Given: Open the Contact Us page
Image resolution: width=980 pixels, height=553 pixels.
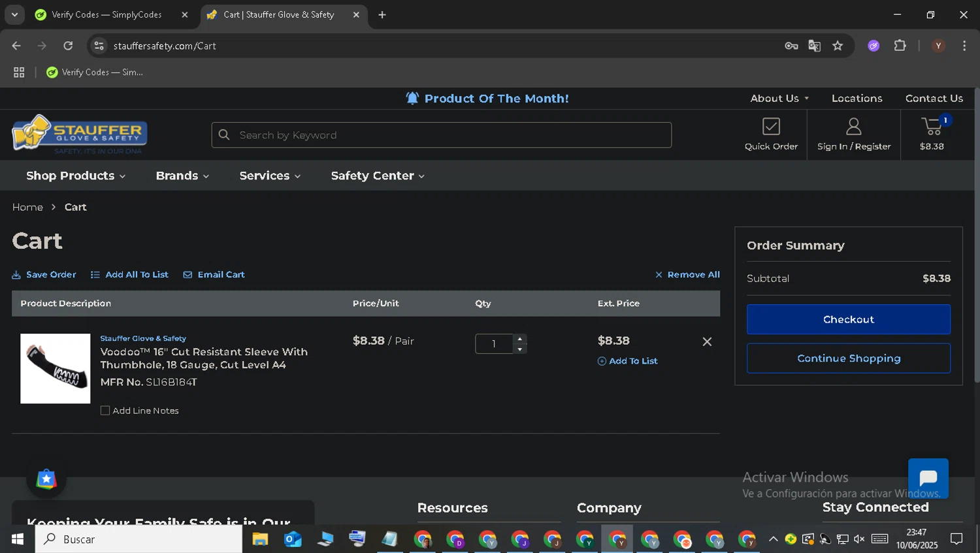Looking at the screenshot, I should (x=934, y=98).
